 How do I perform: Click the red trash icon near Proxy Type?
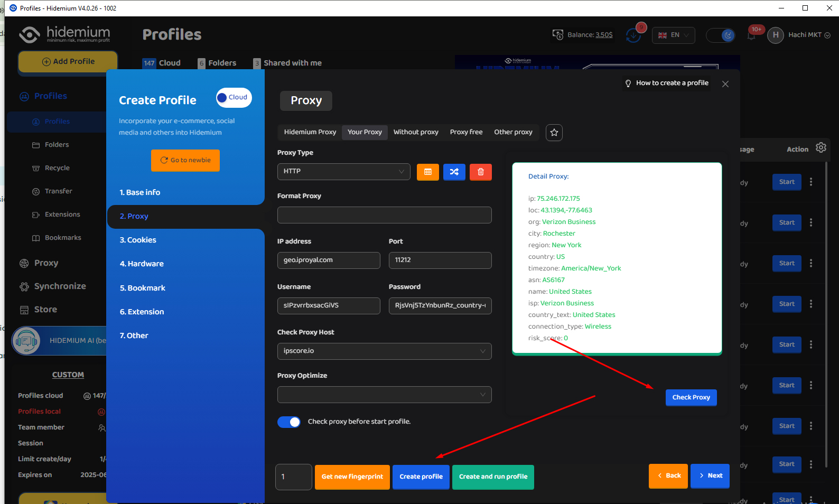point(481,172)
